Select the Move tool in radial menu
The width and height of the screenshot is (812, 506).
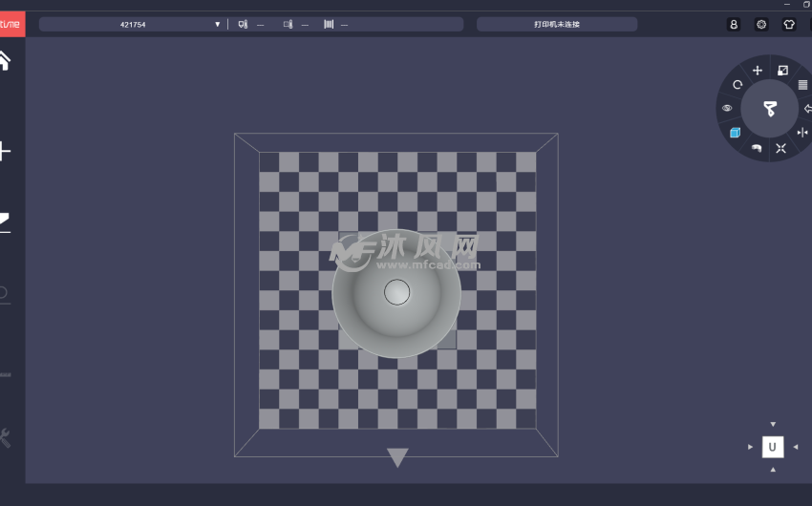tap(758, 71)
